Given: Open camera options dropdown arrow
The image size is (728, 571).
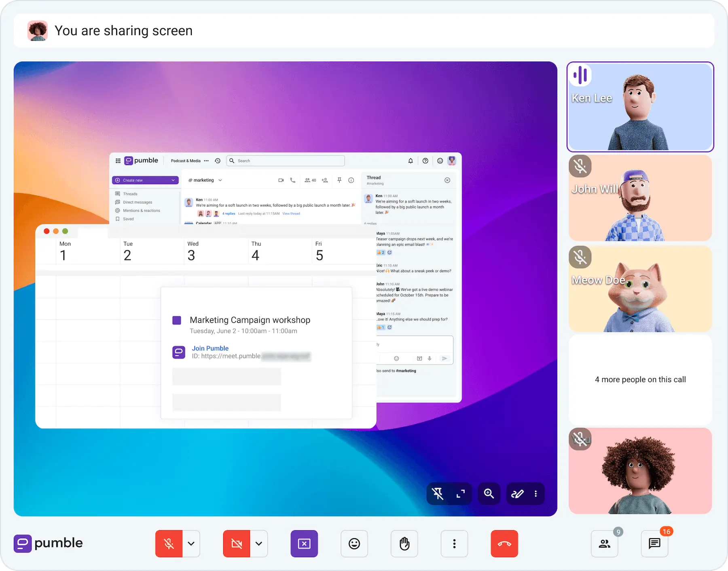Looking at the screenshot, I should click(259, 544).
